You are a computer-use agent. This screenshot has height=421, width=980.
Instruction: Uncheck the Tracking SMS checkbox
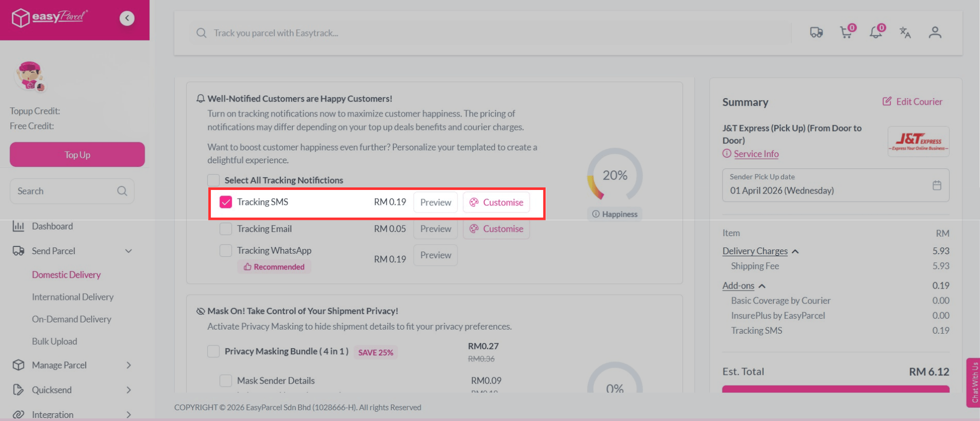point(226,202)
